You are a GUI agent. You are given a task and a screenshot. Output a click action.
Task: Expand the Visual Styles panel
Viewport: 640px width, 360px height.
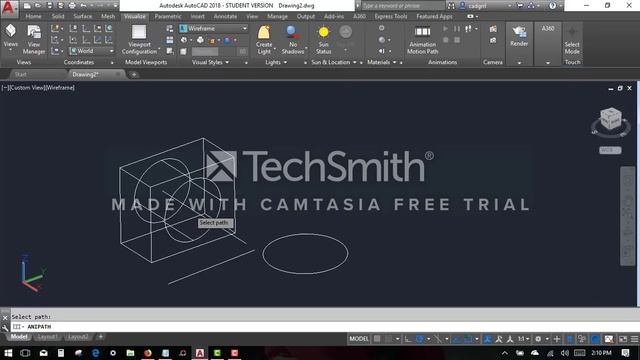click(211, 62)
